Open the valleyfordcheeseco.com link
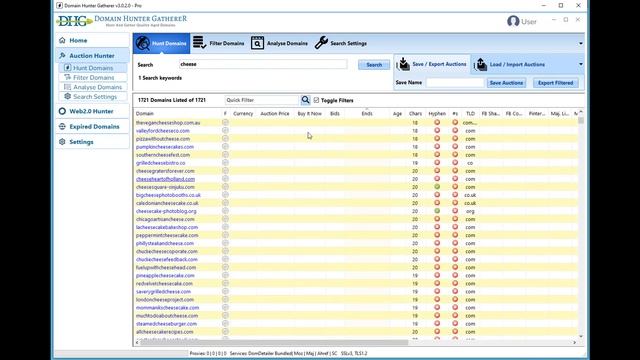The width and height of the screenshot is (640, 360). 163,131
